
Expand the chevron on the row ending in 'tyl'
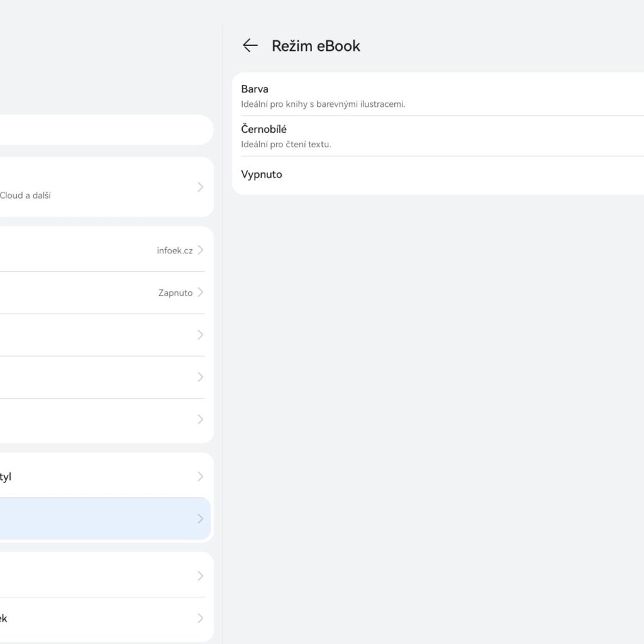[200, 476]
